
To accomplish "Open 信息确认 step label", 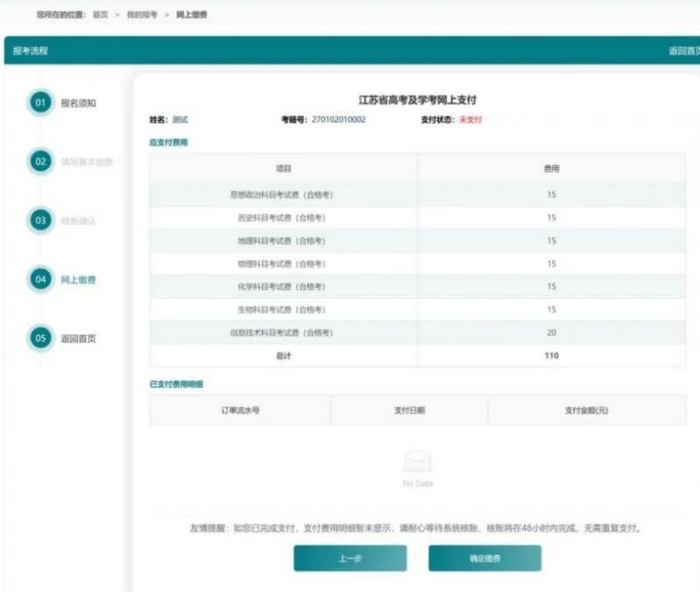I will [79, 221].
